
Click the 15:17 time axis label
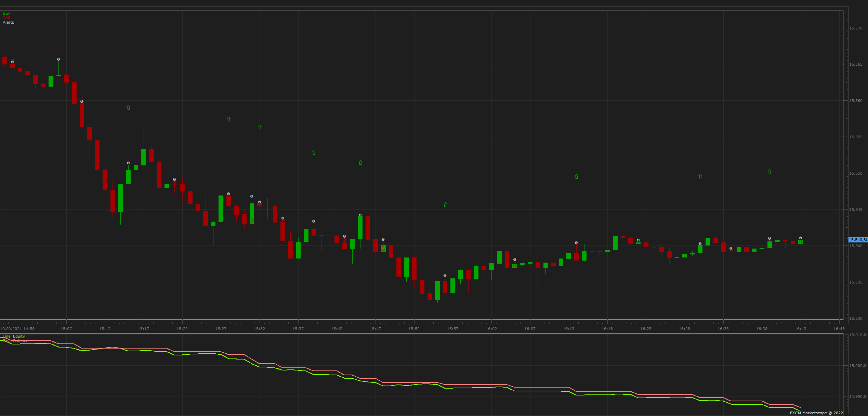point(144,329)
